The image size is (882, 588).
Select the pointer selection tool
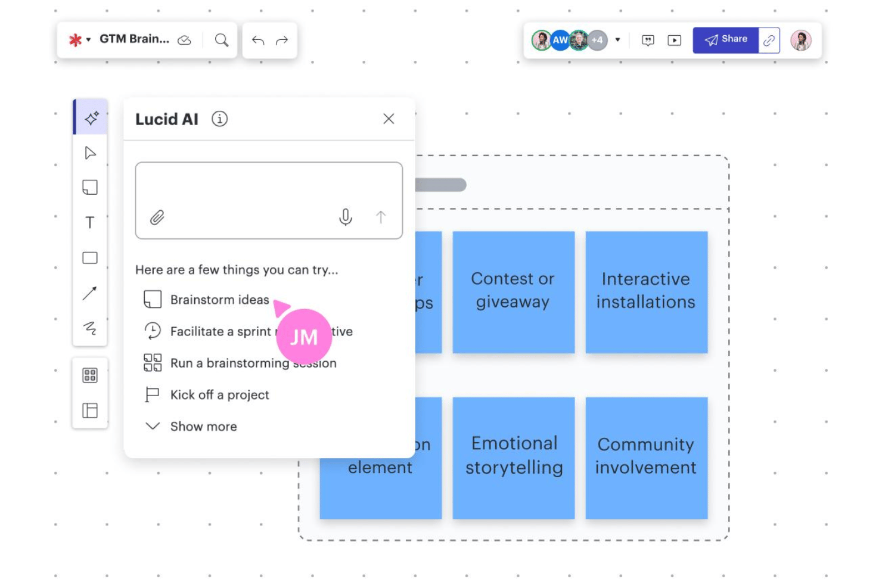click(90, 153)
